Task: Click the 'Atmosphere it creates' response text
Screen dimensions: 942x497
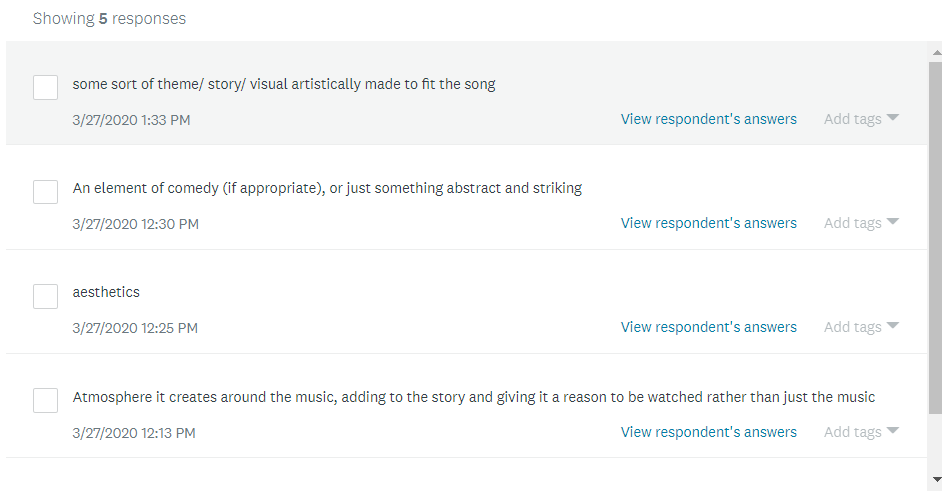Action: point(473,397)
